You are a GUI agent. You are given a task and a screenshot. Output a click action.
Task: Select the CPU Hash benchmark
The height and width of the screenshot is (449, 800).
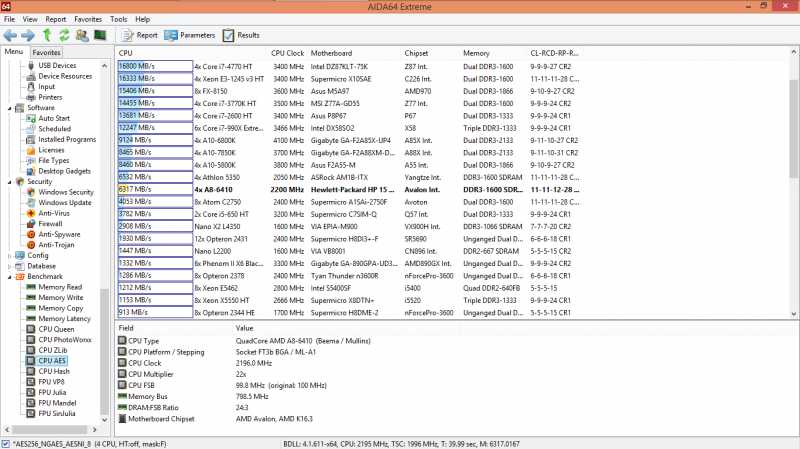tap(54, 371)
